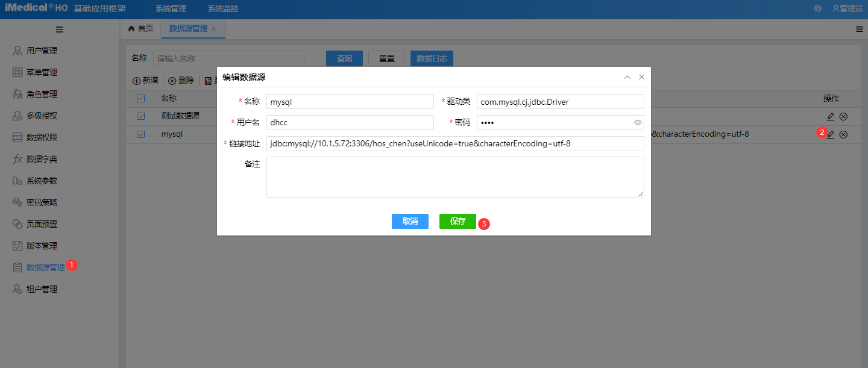Viewport: 868px width, 368px height.
Task: Switch to the 首页 tab
Action: pyautogui.click(x=141, y=29)
